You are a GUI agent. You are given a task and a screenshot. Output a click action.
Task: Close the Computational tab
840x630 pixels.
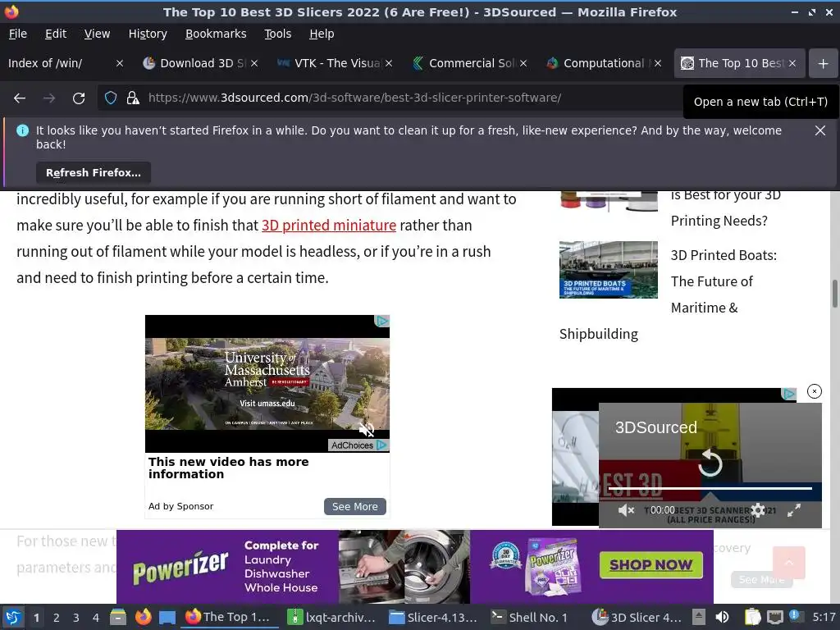pos(658,63)
